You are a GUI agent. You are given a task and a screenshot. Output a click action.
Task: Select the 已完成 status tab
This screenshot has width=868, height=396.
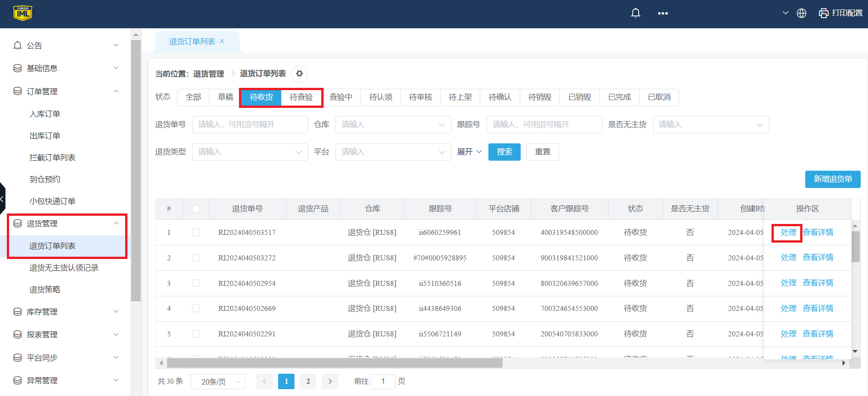pos(619,97)
